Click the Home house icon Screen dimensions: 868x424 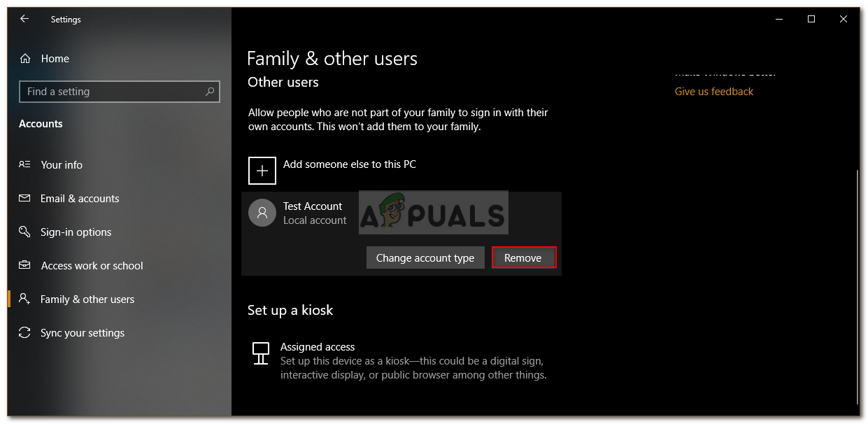coord(25,59)
